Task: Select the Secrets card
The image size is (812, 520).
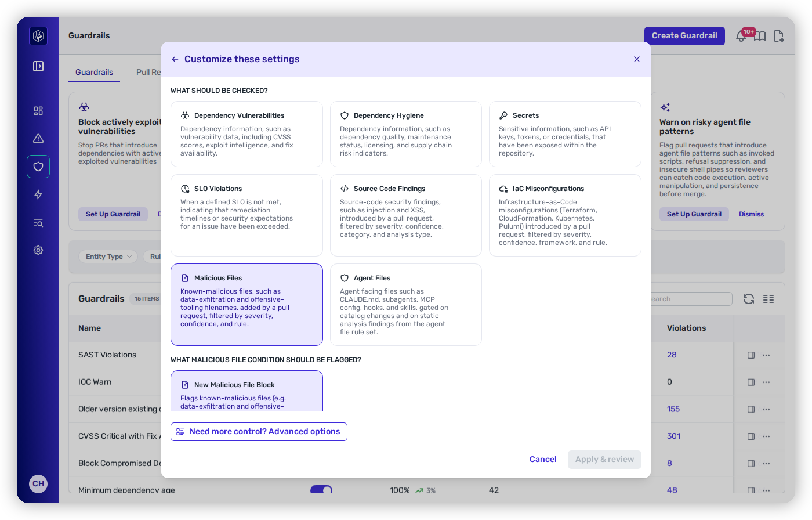Action: (565, 134)
